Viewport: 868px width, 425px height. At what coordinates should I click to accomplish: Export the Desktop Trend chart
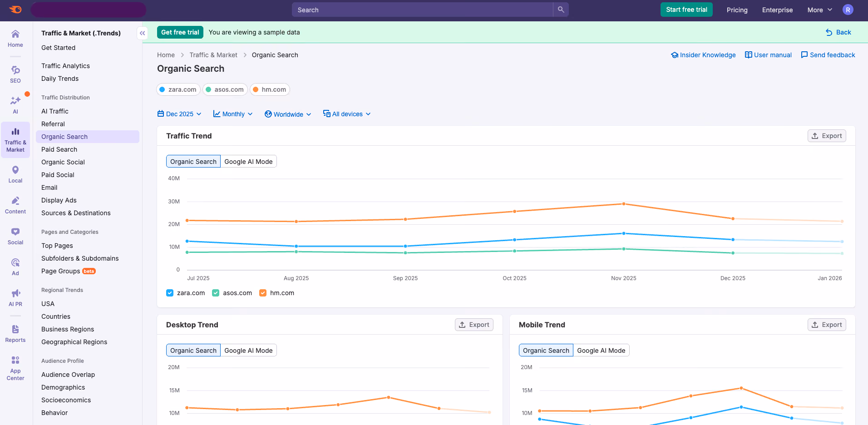474,325
